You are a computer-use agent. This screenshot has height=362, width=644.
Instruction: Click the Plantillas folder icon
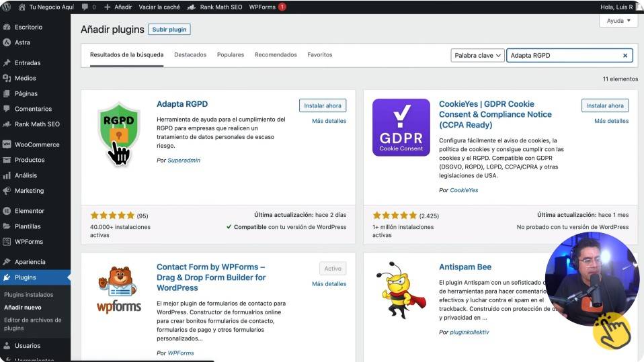coord(7,226)
